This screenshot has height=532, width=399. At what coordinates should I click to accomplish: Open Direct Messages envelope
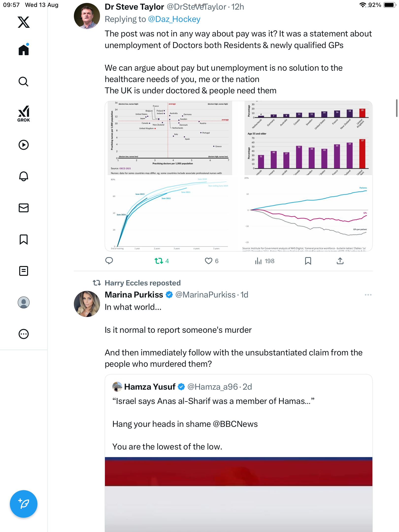(x=24, y=208)
